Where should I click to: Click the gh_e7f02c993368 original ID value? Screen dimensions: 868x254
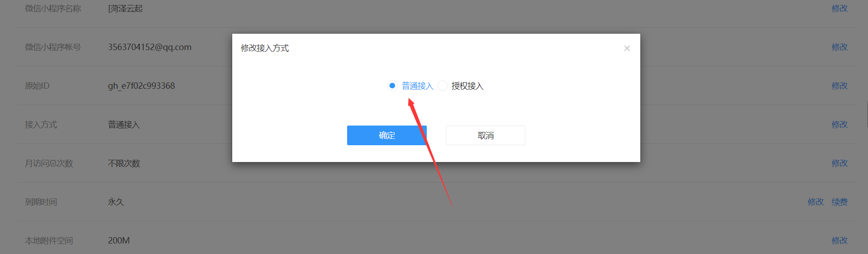coord(141,86)
